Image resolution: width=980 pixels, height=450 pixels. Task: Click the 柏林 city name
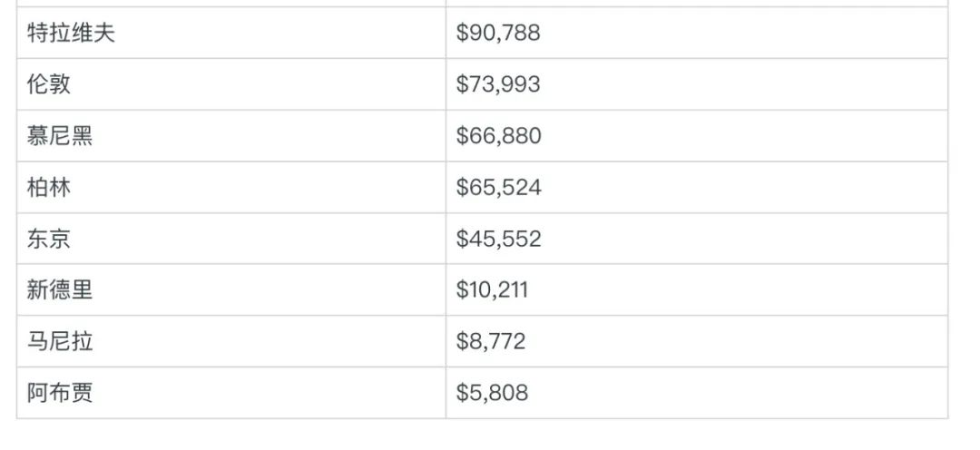click(49, 188)
